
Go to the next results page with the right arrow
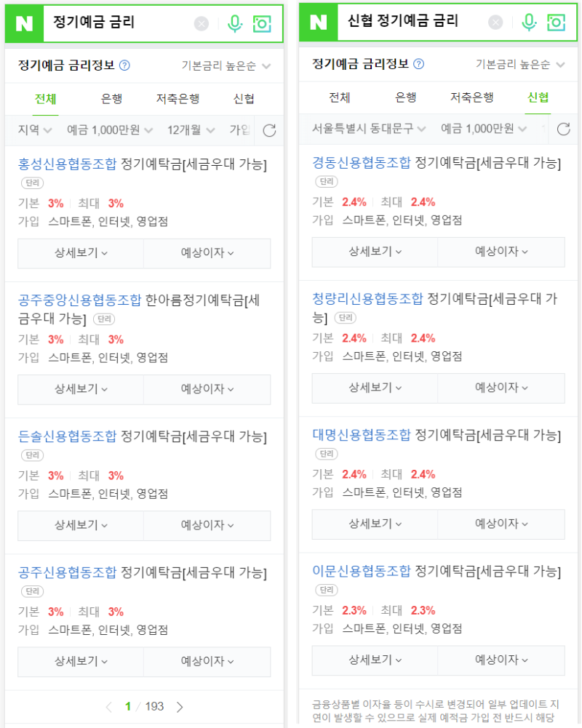(x=180, y=706)
